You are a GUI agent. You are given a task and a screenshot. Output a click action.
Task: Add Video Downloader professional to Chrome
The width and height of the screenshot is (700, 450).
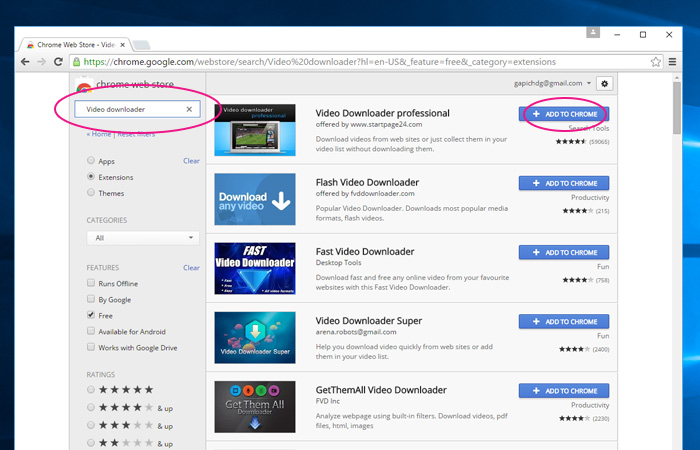tap(564, 114)
